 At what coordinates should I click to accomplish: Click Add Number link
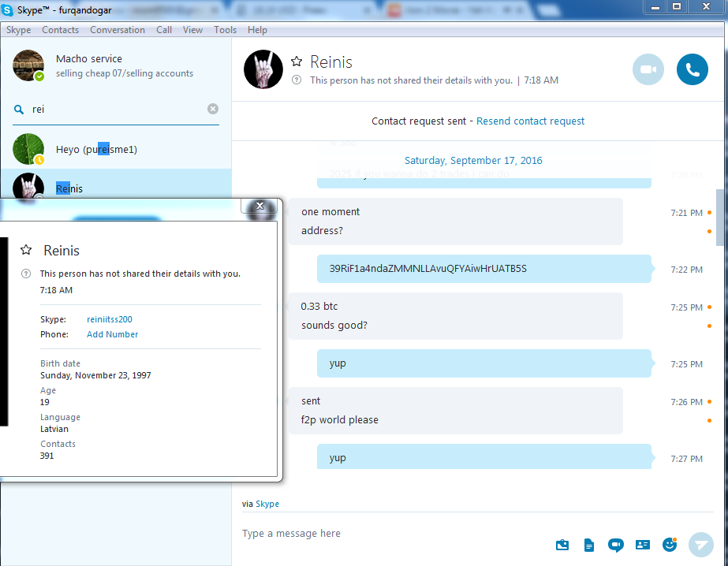(112, 334)
